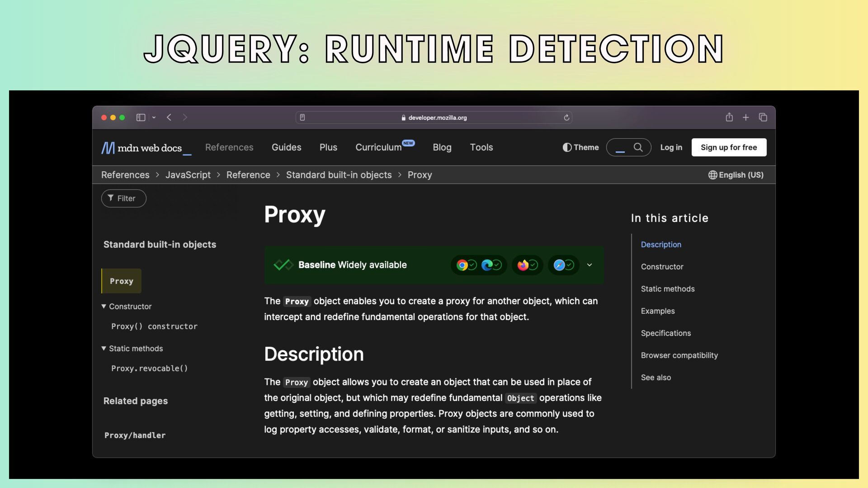Open a new tab with the plus icon
Viewport: 868px width, 488px height.
click(746, 117)
